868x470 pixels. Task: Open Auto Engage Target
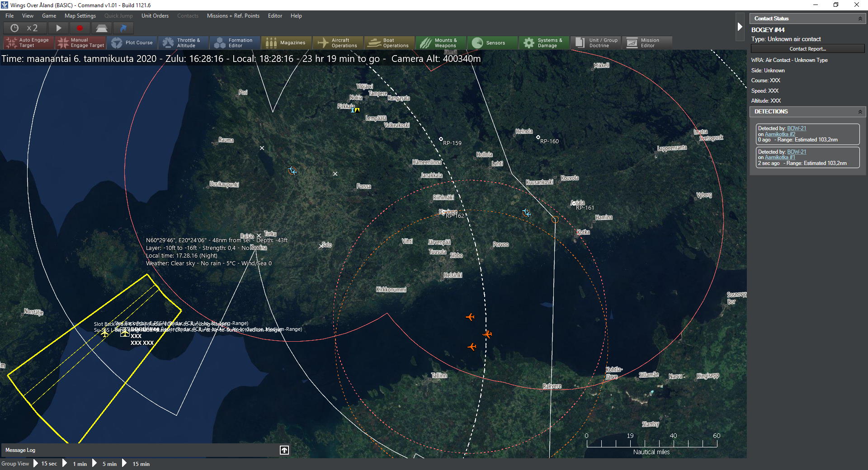[28, 43]
